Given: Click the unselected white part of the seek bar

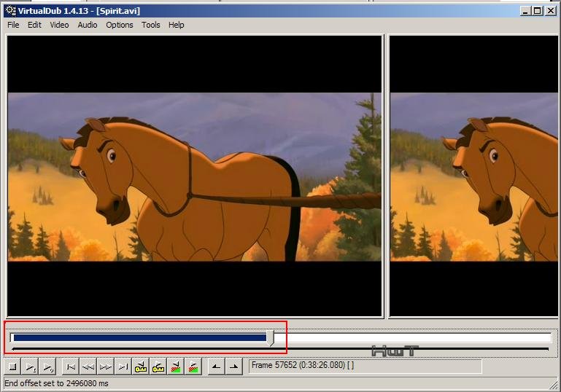Looking at the screenshot, I should [x=413, y=337].
